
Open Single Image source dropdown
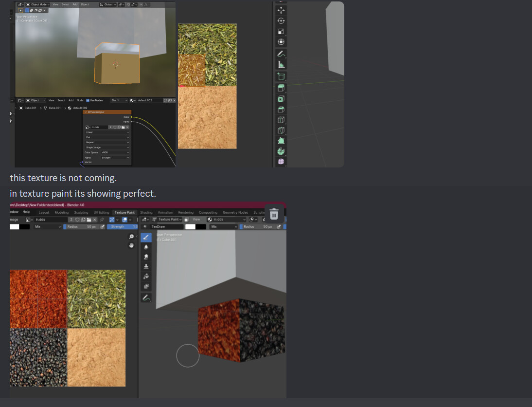[x=107, y=148]
